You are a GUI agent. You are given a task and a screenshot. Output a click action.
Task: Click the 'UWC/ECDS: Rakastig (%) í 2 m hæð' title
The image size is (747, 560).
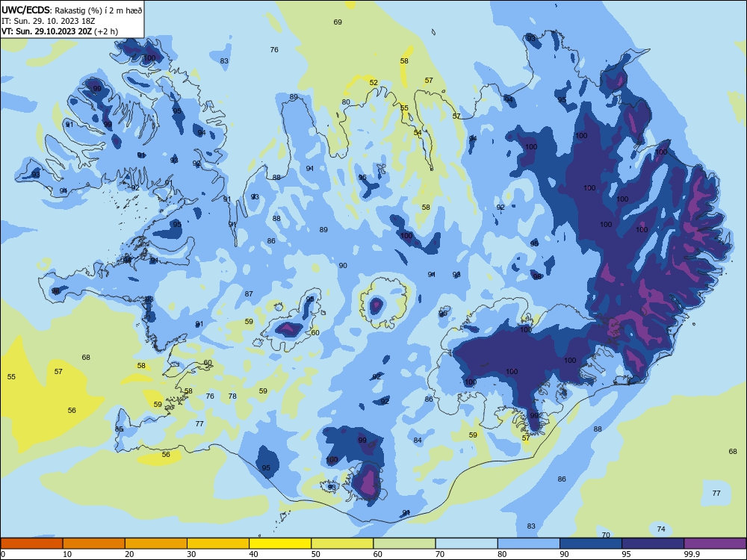coord(72,10)
